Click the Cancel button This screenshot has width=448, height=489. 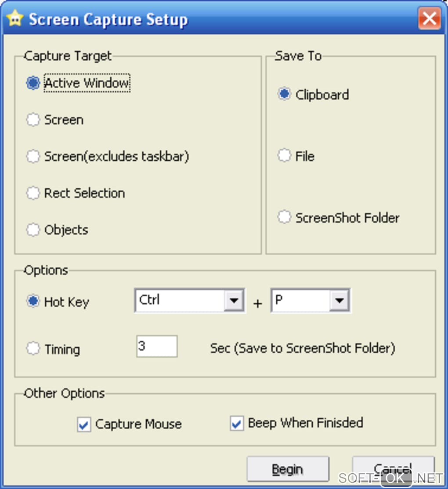[393, 468]
